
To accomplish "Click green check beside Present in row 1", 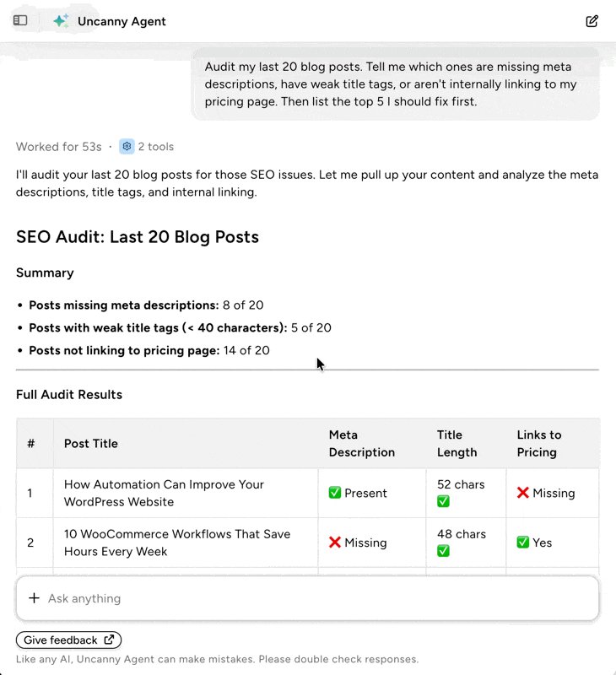I will pyautogui.click(x=334, y=493).
